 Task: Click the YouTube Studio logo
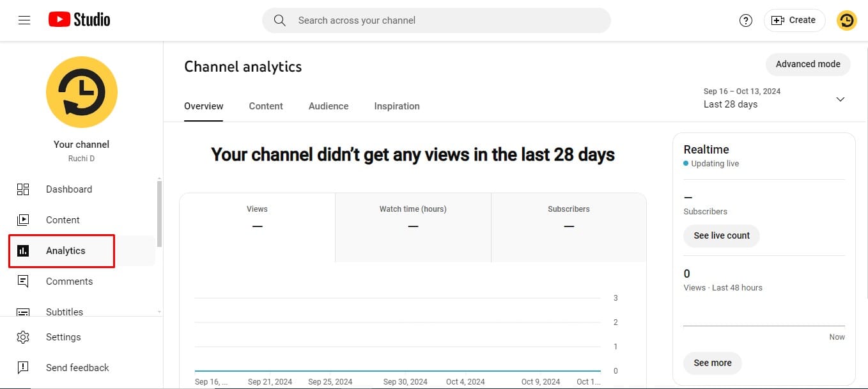78,19
